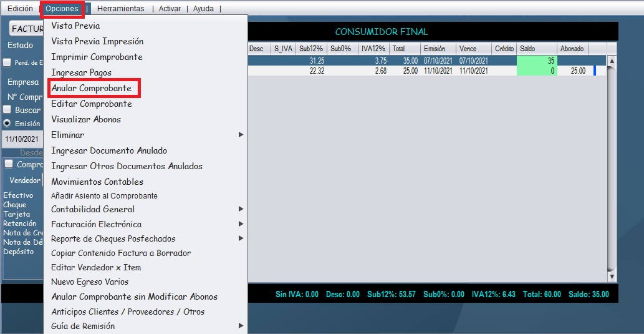Check the 'Pend. de' checkbox under Estado
This screenshot has width=644, height=334.
coord(7,62)
